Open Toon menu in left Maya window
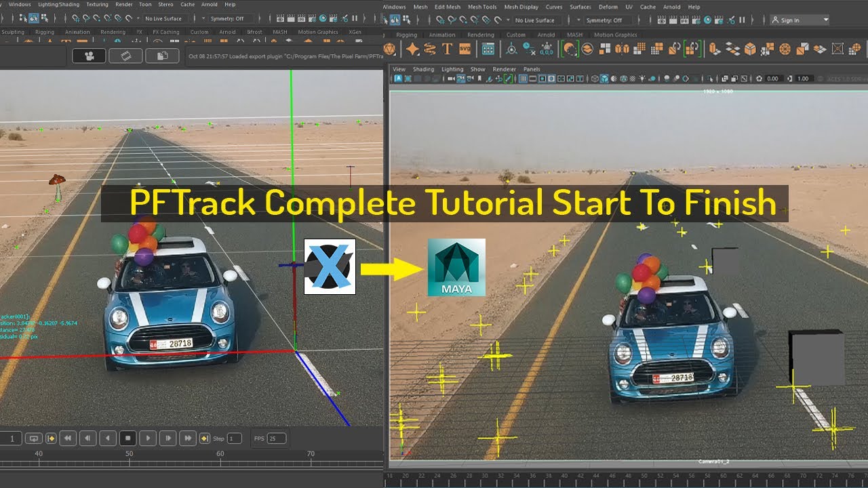The height and width of the screenshot is (488, 868). pos(145,4)
